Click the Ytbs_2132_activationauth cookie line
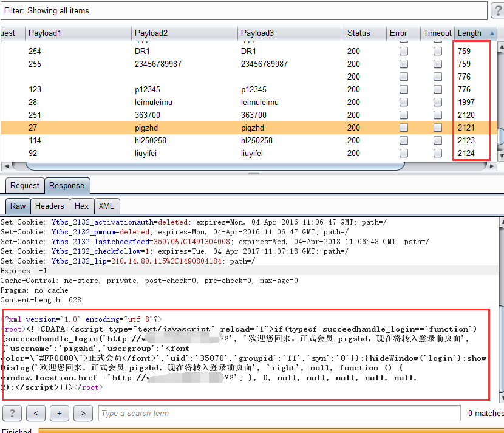Screen dimensions: 504x433 [x=194, y=222]
